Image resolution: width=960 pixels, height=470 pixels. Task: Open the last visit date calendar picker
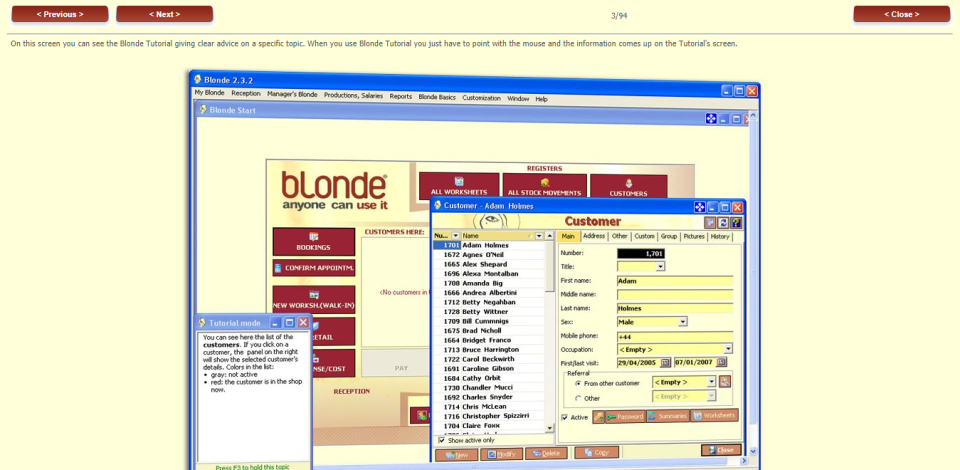coord(721,363)
